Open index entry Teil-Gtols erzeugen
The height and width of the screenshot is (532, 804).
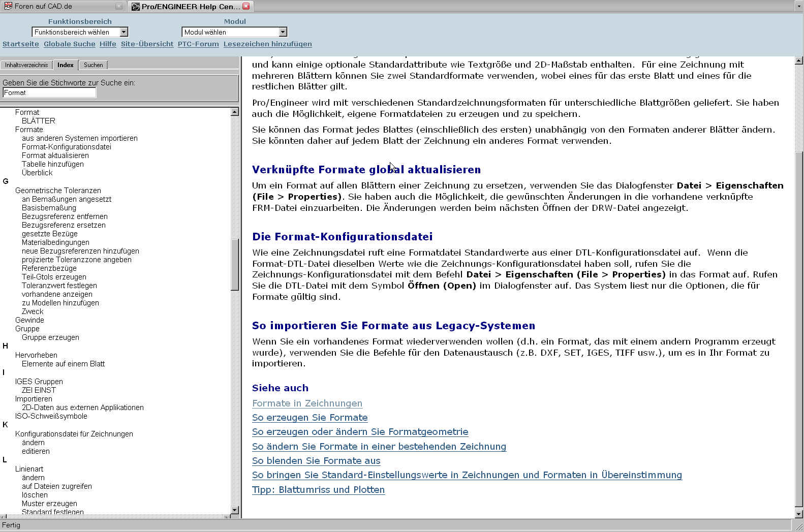54,277
